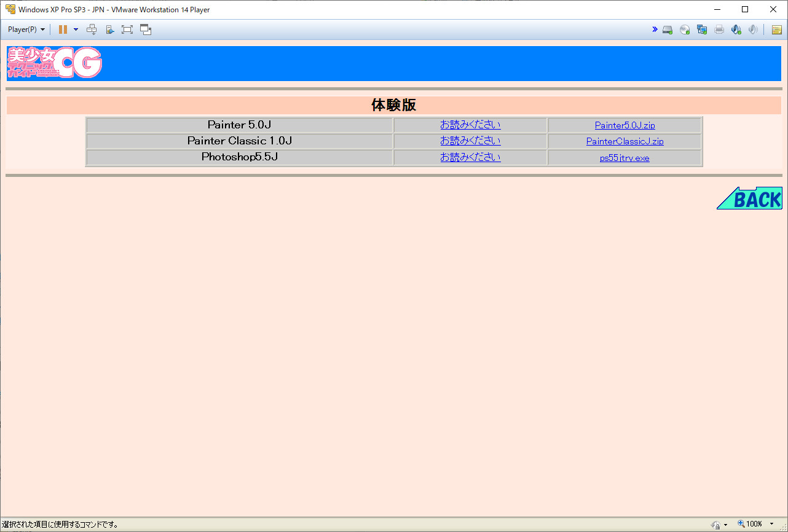Pause the virtual machine

pyautogui.click(x=63, y=29)
